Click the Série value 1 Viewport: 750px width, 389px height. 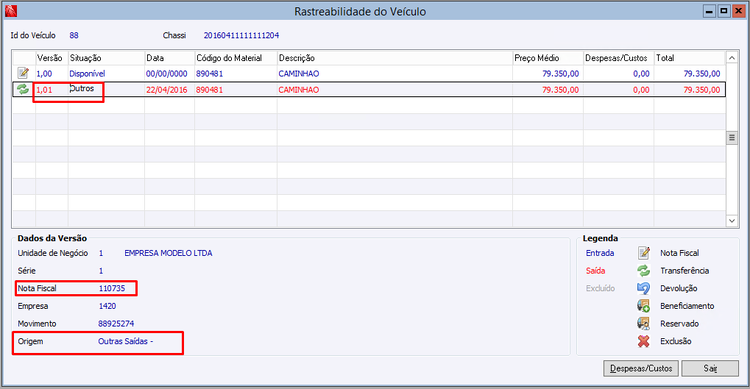[101, 271]
